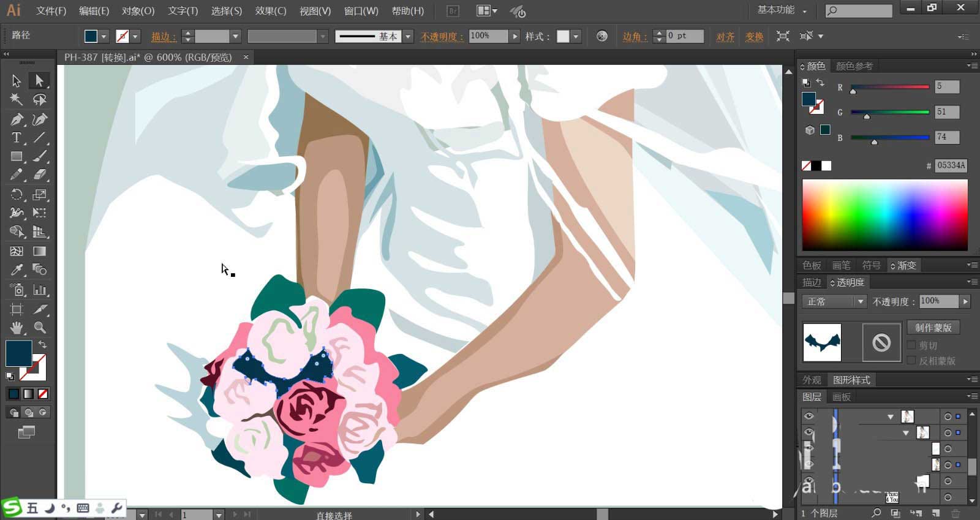
Task: Open the 基本 brush definition dropdown
Action: (x=409, y=37)
